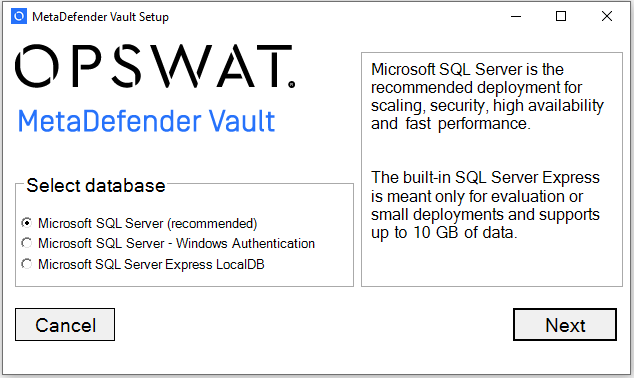The image size is (634, 378).
Task: Click the Microsoft SQL Server (recommended) label text
Action: [x=148, y=223]
